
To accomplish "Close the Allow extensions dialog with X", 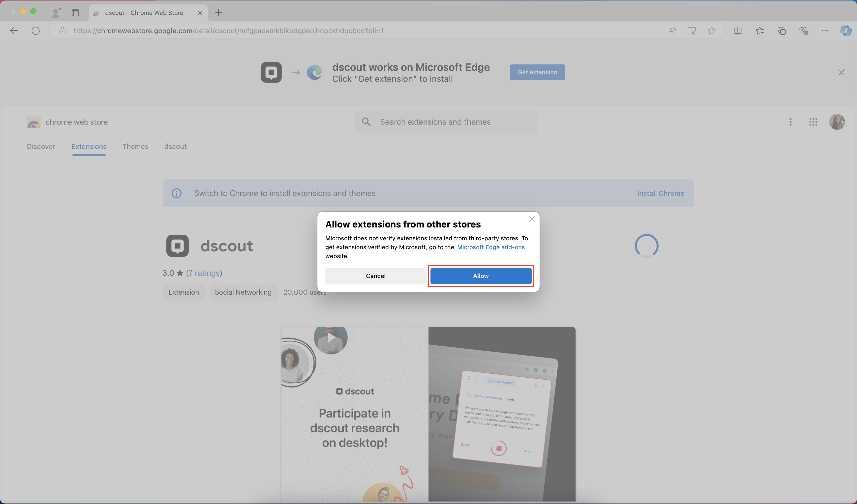I will (x=532, y=219).
